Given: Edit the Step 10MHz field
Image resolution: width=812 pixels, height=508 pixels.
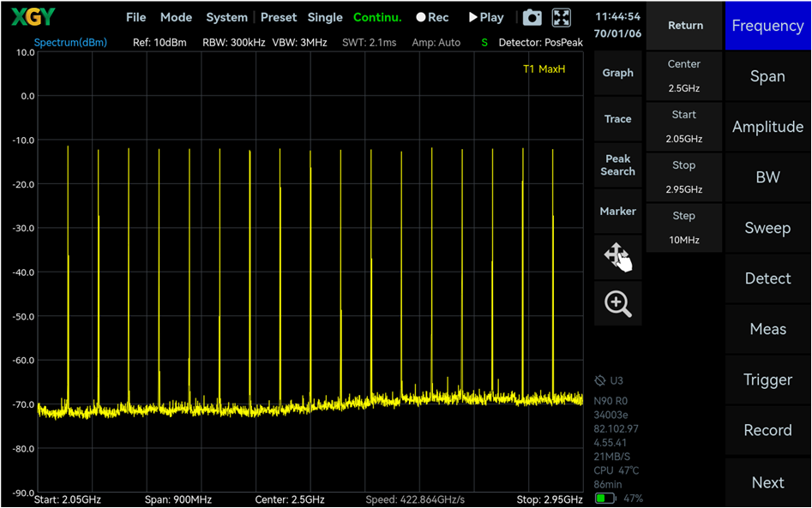Looking at the screenshot, I should (x=684, y=228).
